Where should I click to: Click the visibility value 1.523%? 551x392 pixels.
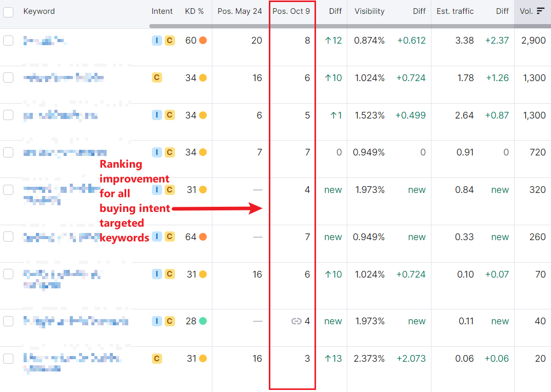click(x=370, y=115)
